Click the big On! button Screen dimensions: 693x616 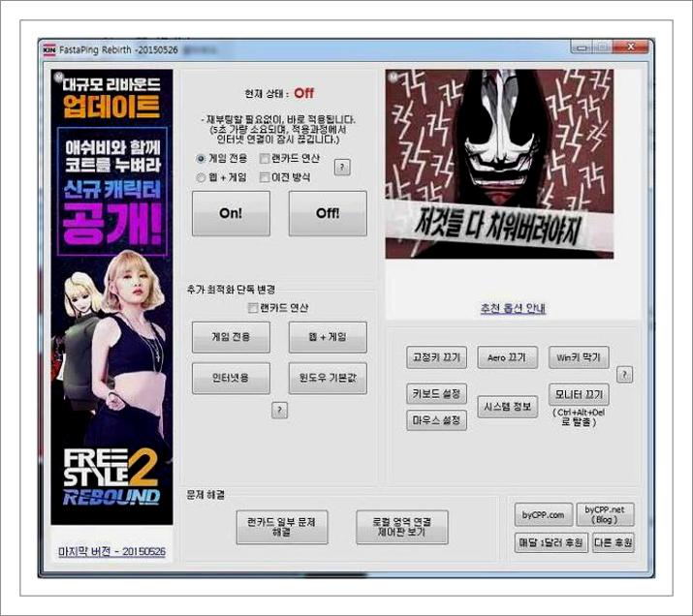coord(231,213)
